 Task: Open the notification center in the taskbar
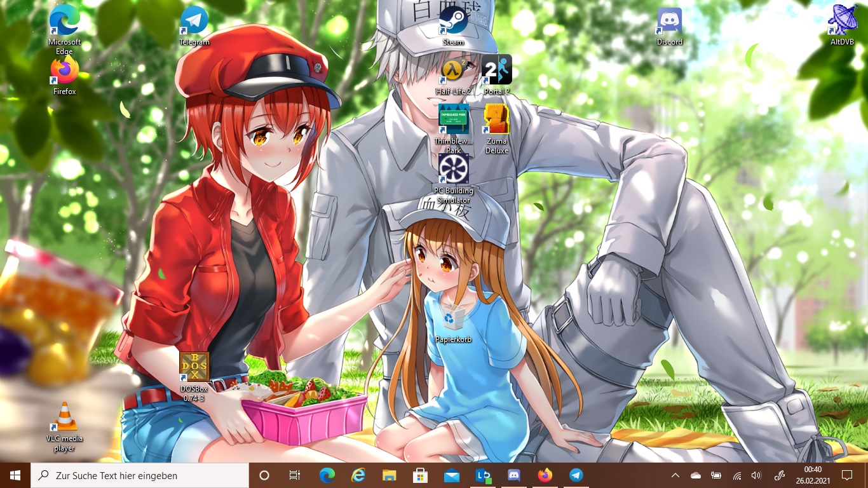[x=846, y=475]
